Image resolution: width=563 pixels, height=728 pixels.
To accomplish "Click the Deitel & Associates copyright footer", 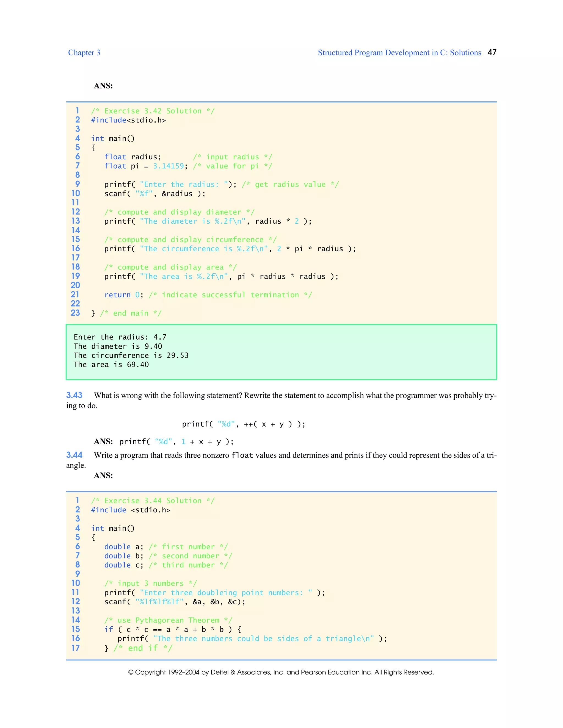I will pyautogui.click(x=281, y=672).
